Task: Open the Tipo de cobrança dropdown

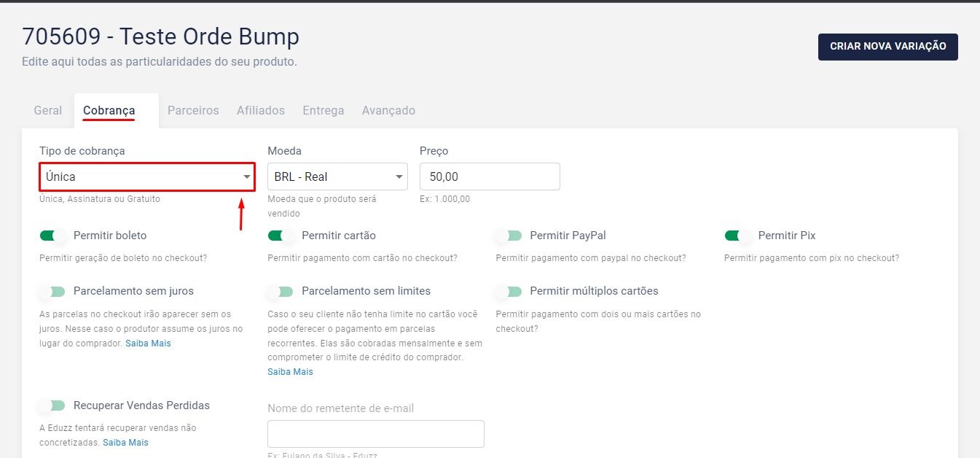Action: click(x=147, y=177)
